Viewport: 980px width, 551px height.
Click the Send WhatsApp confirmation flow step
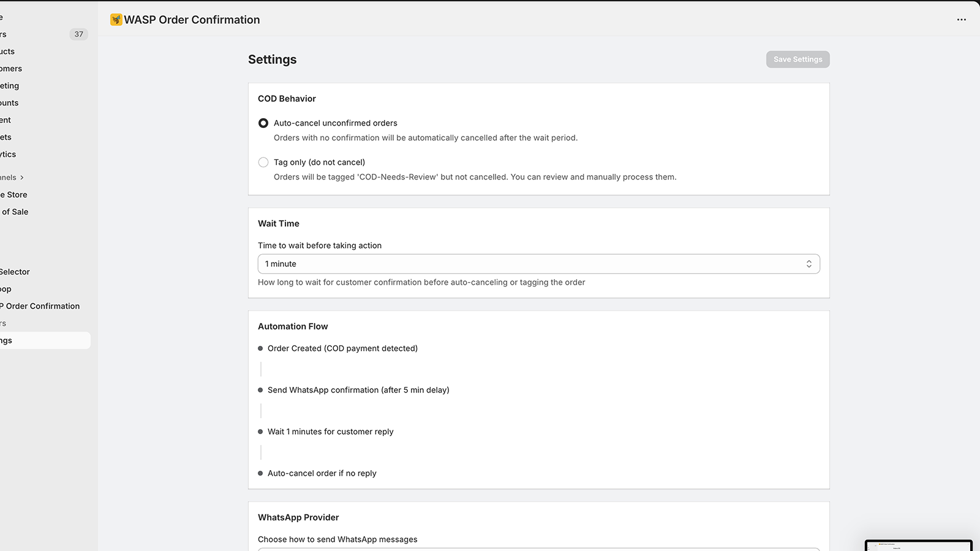pos(358,390)
